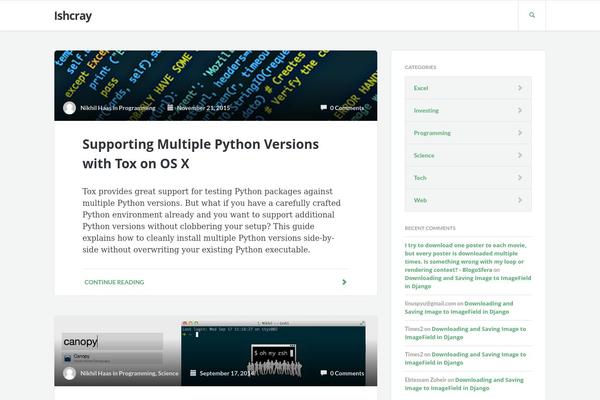
Task: Open 0 Comments on the canopy post
Action: click(x=347, y=373)
